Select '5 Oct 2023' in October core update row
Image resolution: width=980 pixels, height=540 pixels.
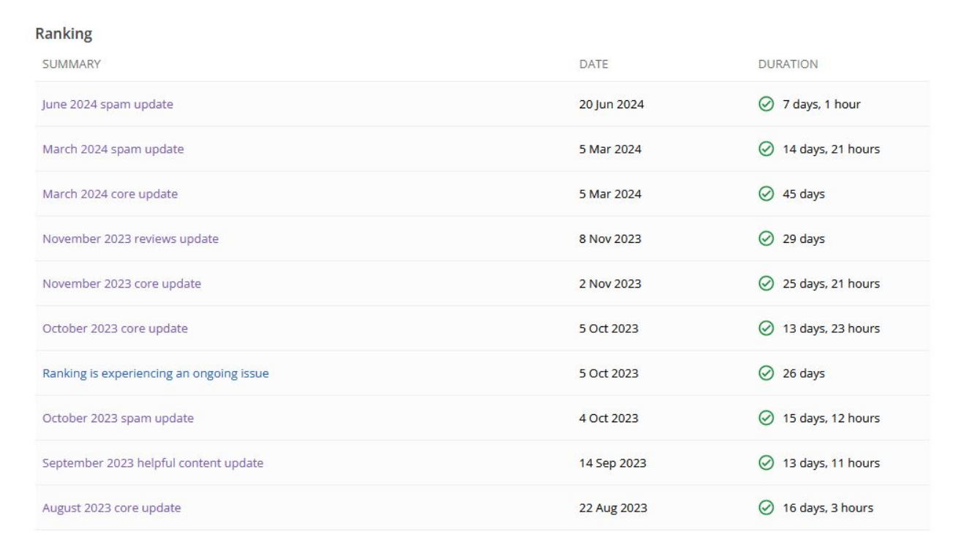click(x=608, y=329)
